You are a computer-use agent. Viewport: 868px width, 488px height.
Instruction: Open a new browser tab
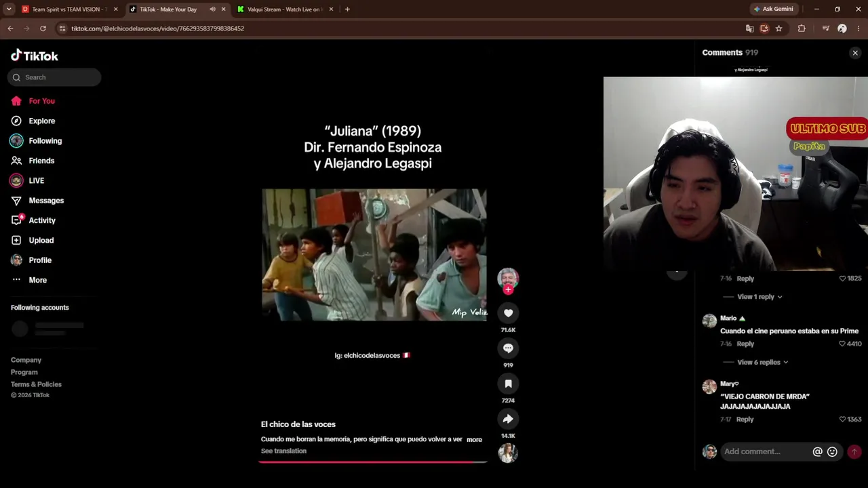point(347,9)
